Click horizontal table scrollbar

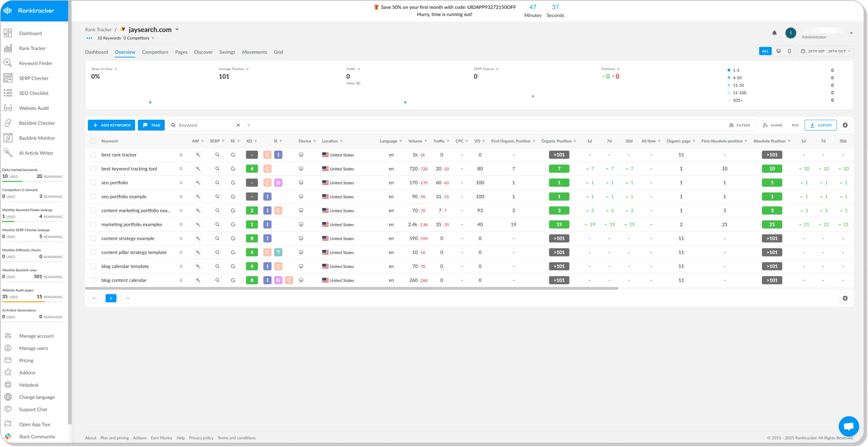coord(351,289)
